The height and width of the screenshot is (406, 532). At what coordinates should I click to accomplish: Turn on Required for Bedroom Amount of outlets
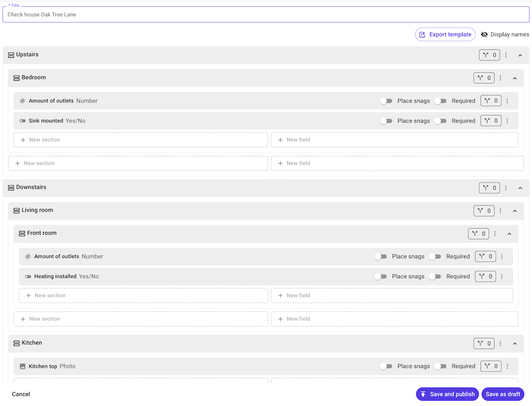point(440,101)
